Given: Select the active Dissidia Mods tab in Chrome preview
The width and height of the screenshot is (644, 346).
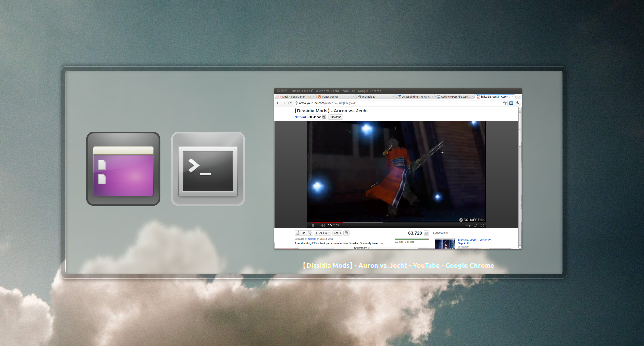Looking at the screenshot, I should click(495, 97).
